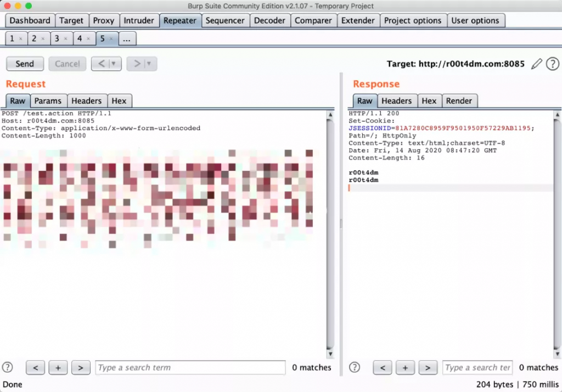The height and width of the screenshot is (392, 562).
Task: Click the Date: Fri, 14 Aug 2020 line
Action: [423, 150]
